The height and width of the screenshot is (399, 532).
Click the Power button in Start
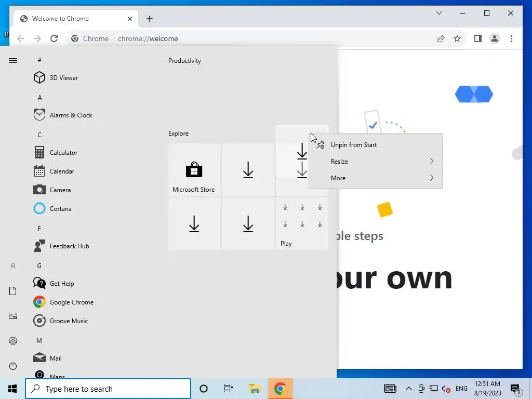(13, 366)
